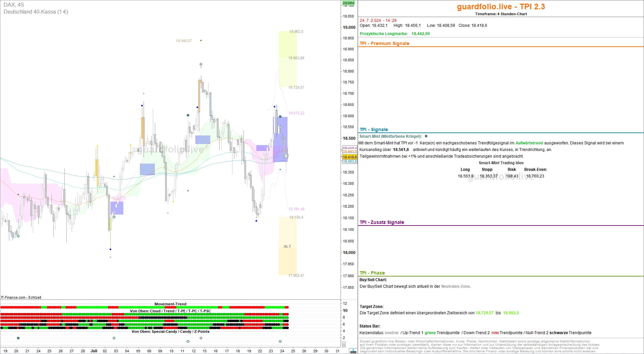Click the rote Trendpunkte text
Viewport: 644px width, 354px height.
point(508,333)
